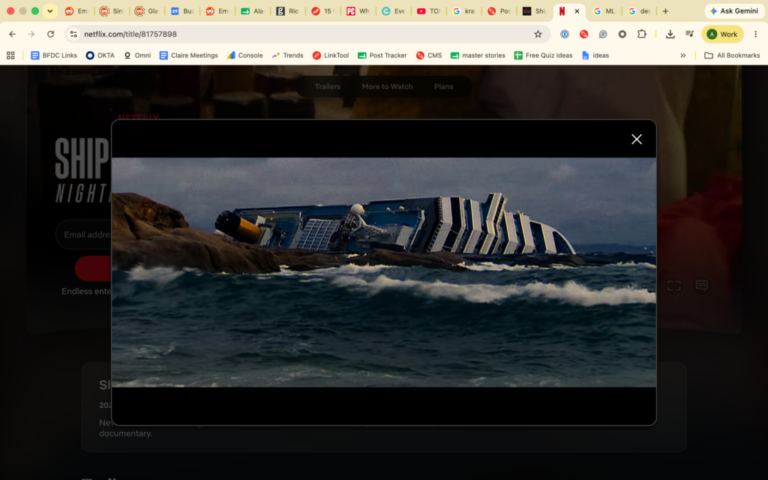
Task: Go back to the previous page
Action: point(12,34)
